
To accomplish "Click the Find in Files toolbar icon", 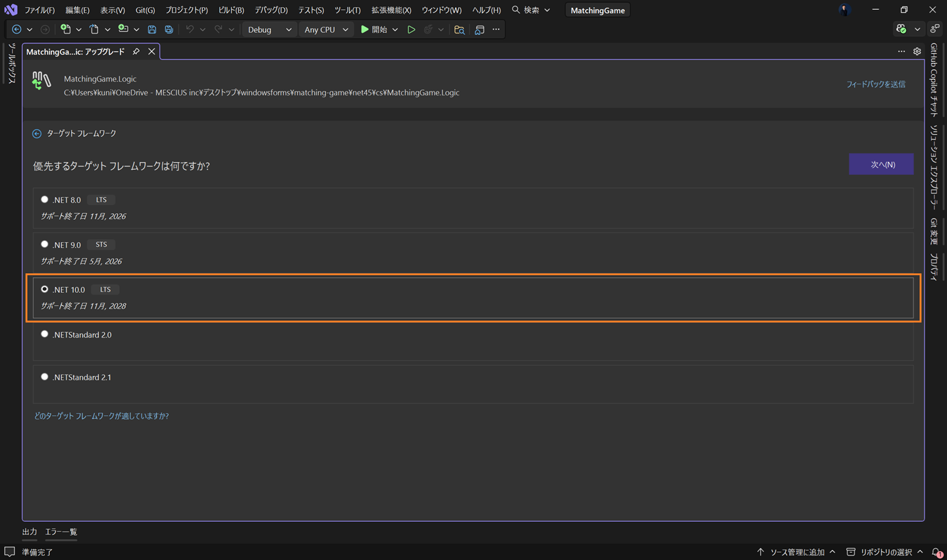I will (459, 30).
